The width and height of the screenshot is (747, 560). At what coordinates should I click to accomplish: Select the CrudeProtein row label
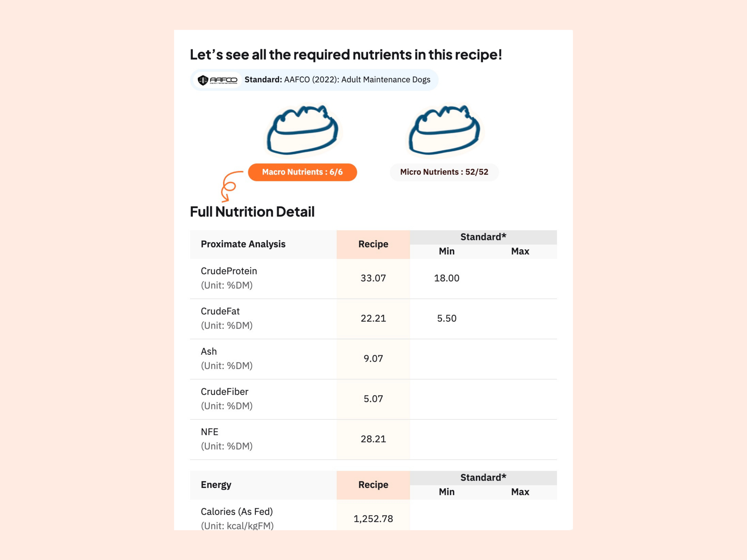(x=229, y=271)
